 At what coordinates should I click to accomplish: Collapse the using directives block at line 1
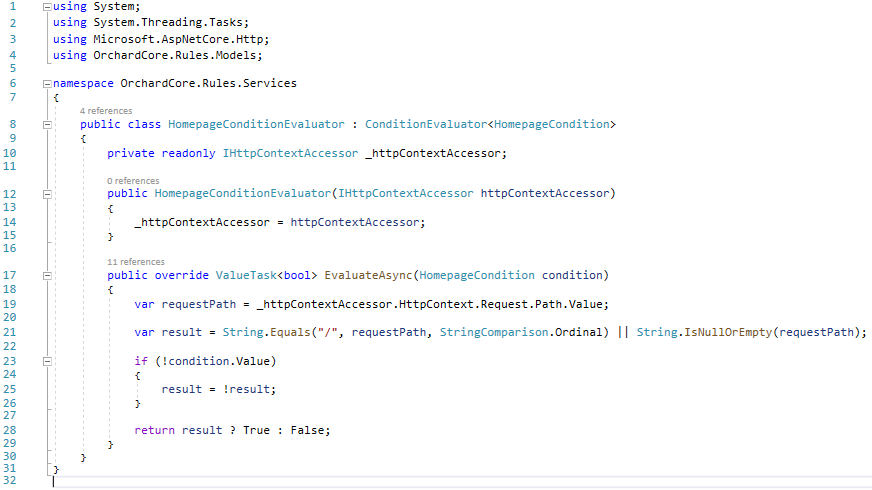(x=47, y=7)
